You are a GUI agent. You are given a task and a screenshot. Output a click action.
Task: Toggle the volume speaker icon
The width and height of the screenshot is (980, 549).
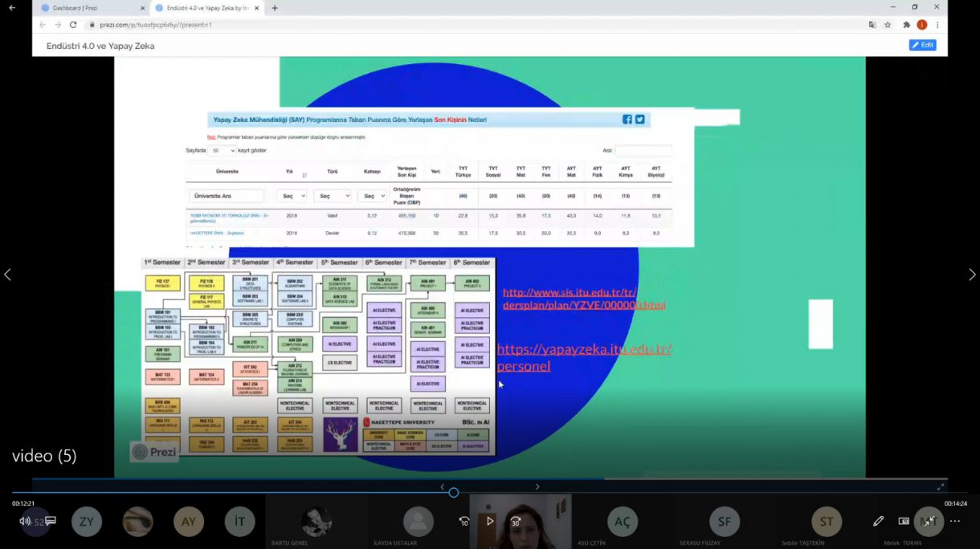24,521
